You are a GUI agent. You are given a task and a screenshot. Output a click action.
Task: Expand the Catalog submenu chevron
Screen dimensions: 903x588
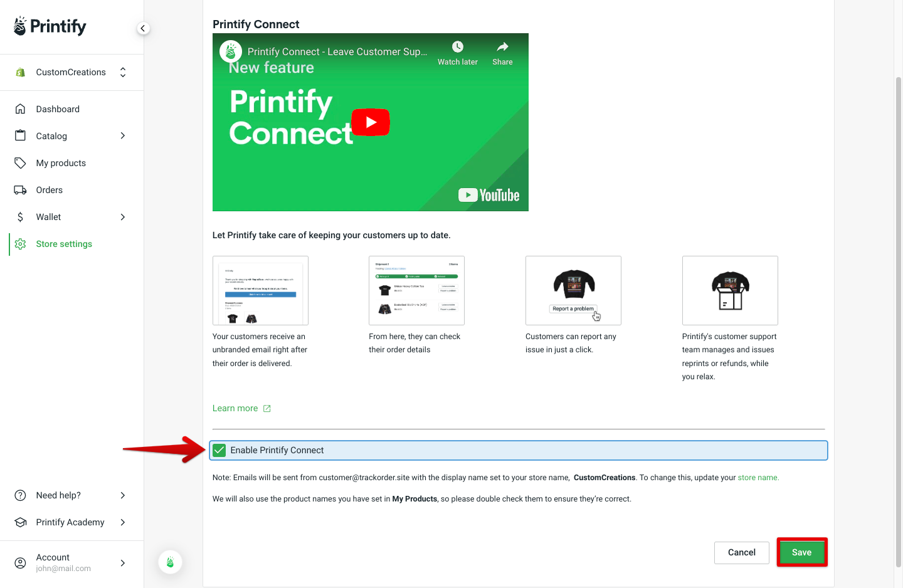tap(123, 136)
